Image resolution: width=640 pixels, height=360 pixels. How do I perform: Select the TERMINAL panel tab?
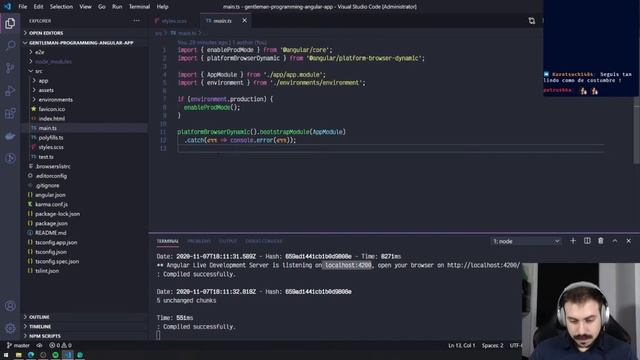[x=167, y=241]
